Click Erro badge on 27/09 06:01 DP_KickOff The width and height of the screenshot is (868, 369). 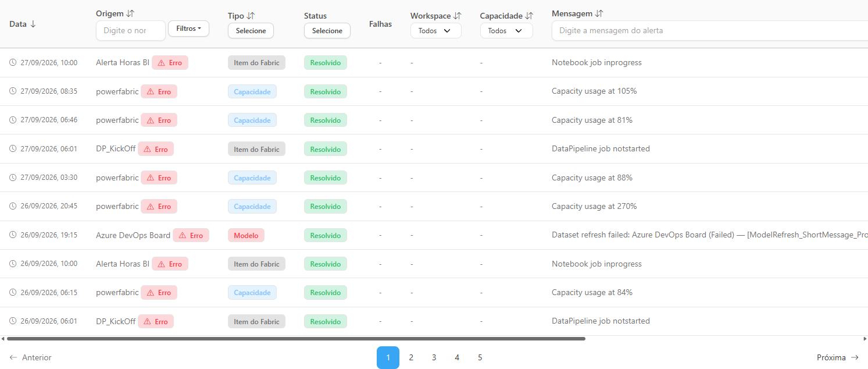click(155, 149)
